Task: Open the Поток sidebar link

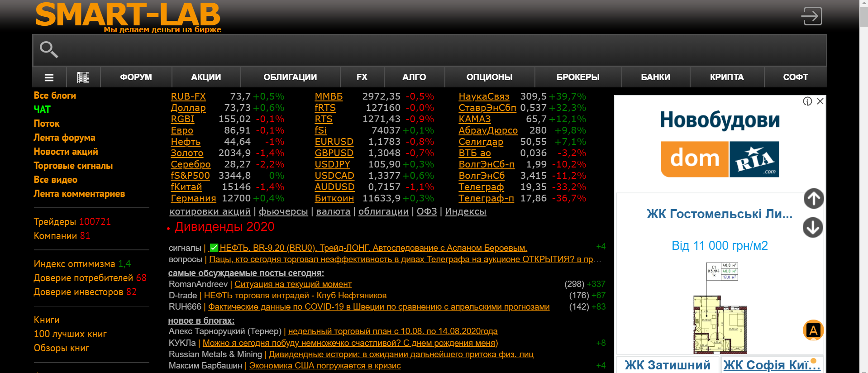Action: coord(47,124)
